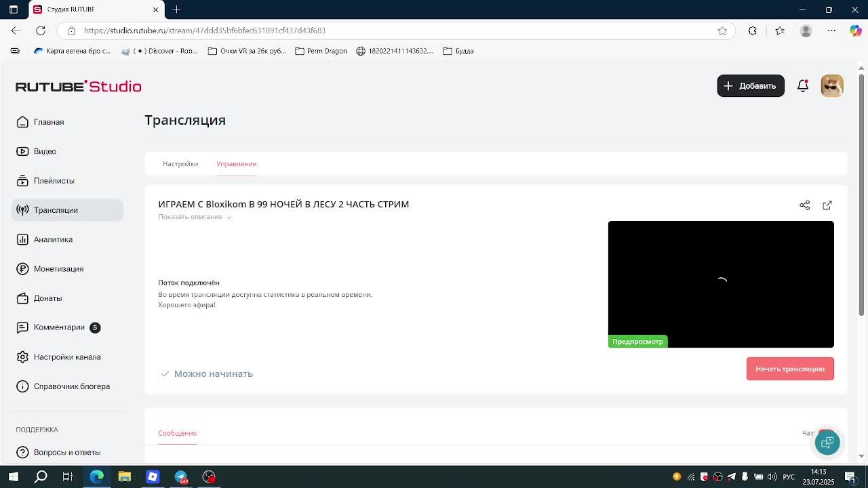The width and height of the screenshot is (868, 488).
Task: Open the Perm Dragon bookmark folder
Action: click(x=321, y=51)
